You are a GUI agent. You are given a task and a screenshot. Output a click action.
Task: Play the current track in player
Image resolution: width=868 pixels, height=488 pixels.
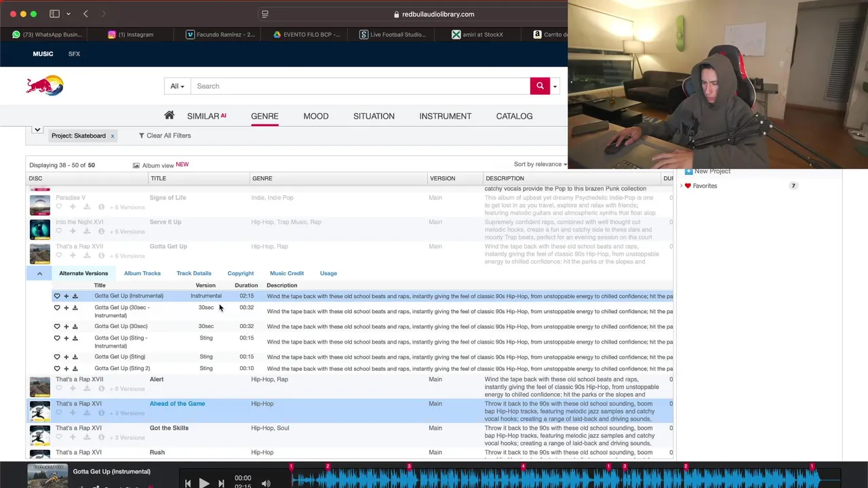[x=203, y=483]
